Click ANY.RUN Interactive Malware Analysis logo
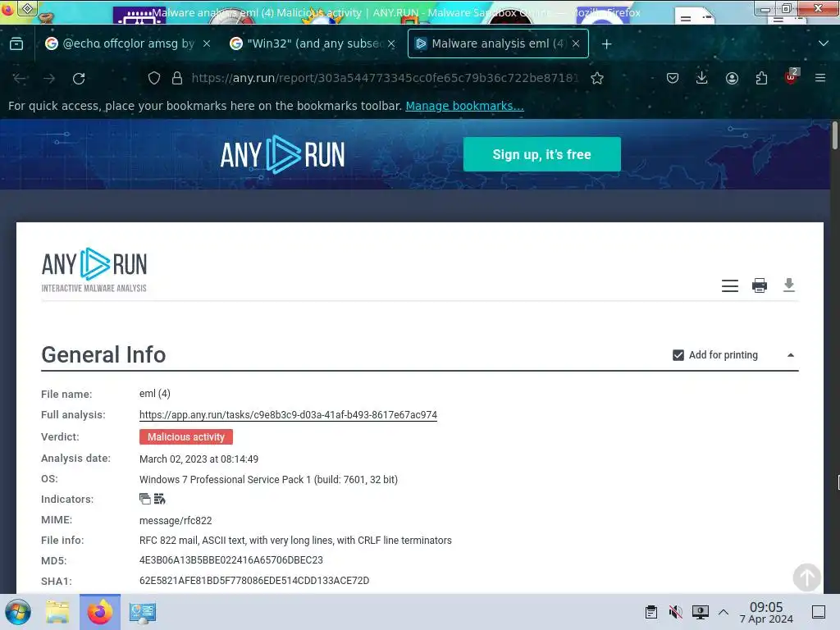 pyautogui.click(x=94, y=270)
